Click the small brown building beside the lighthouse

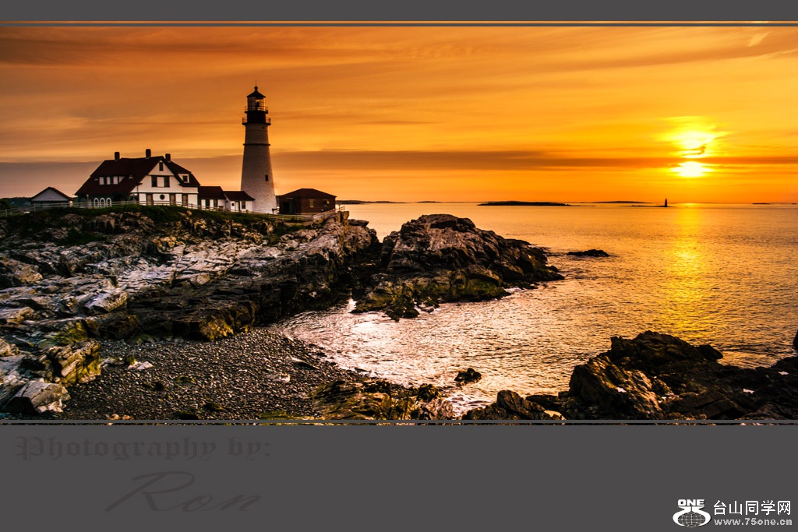click(307, 201)
